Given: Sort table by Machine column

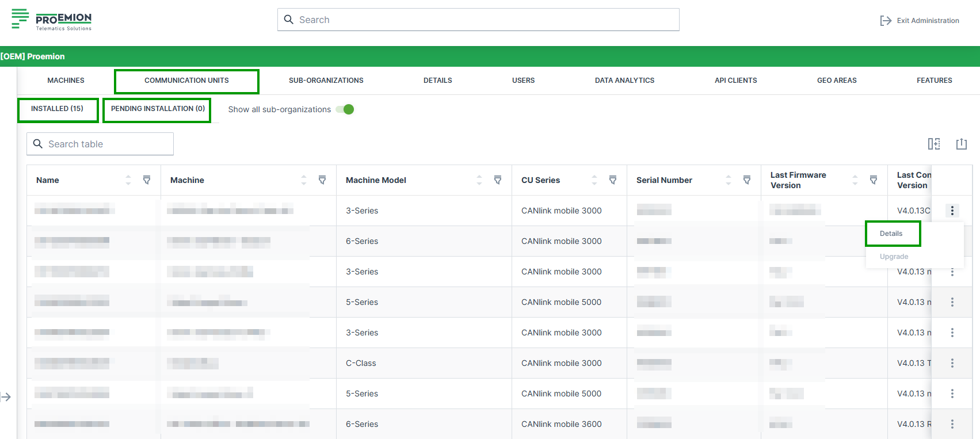Looking at the screenshot, I should click(303, 180).
